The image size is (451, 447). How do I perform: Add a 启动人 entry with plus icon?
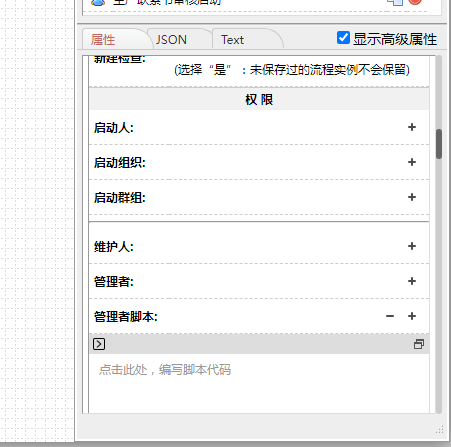point(412,127)
